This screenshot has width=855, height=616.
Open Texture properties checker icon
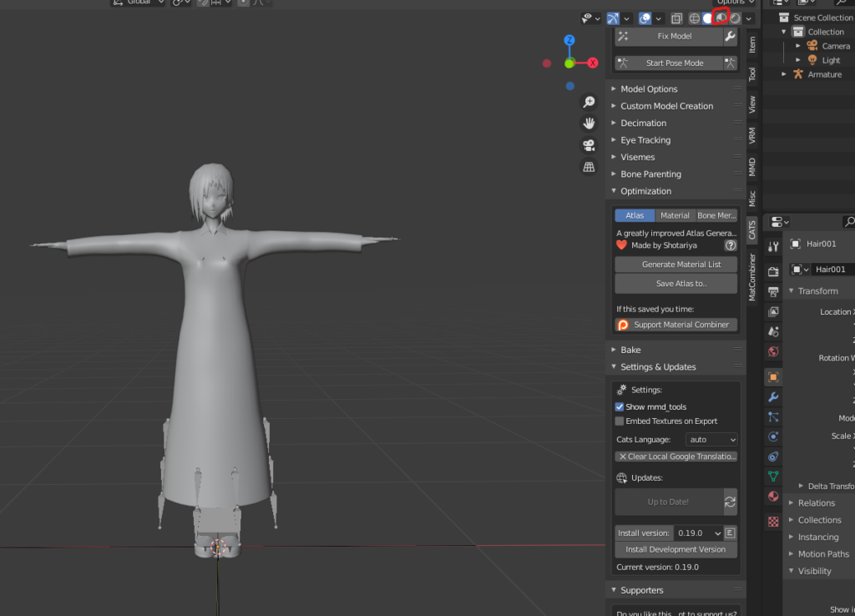773,522
